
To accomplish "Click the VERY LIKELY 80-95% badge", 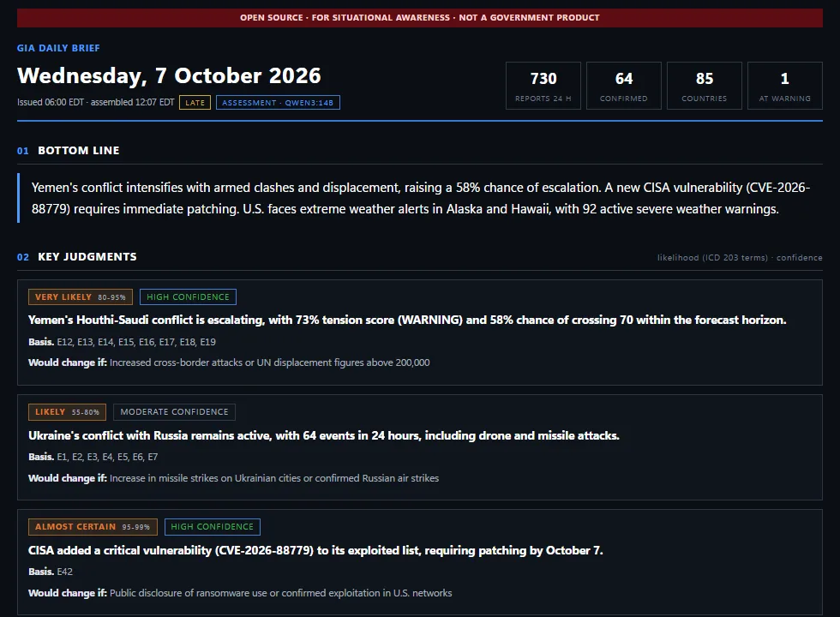I will coord(81,297).
